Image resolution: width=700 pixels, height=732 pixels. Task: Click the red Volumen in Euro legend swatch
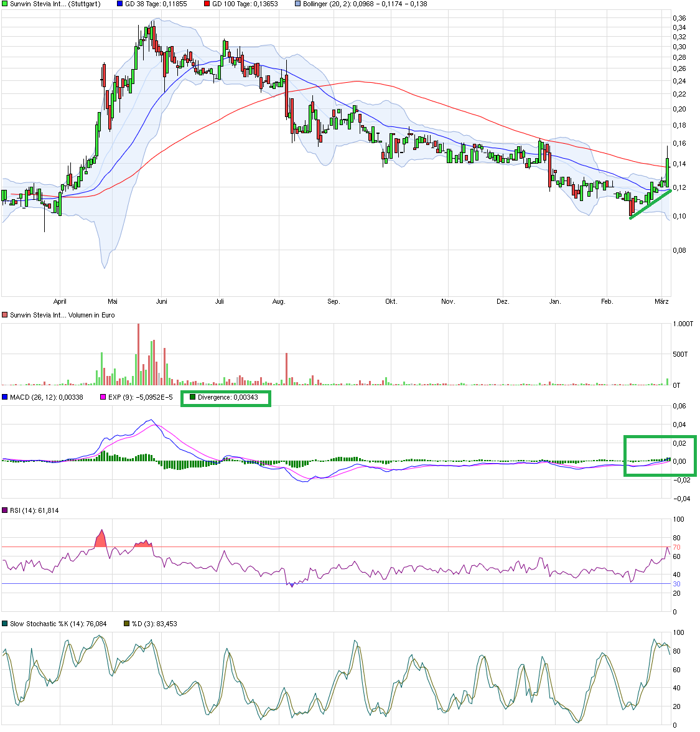(5, 315)
